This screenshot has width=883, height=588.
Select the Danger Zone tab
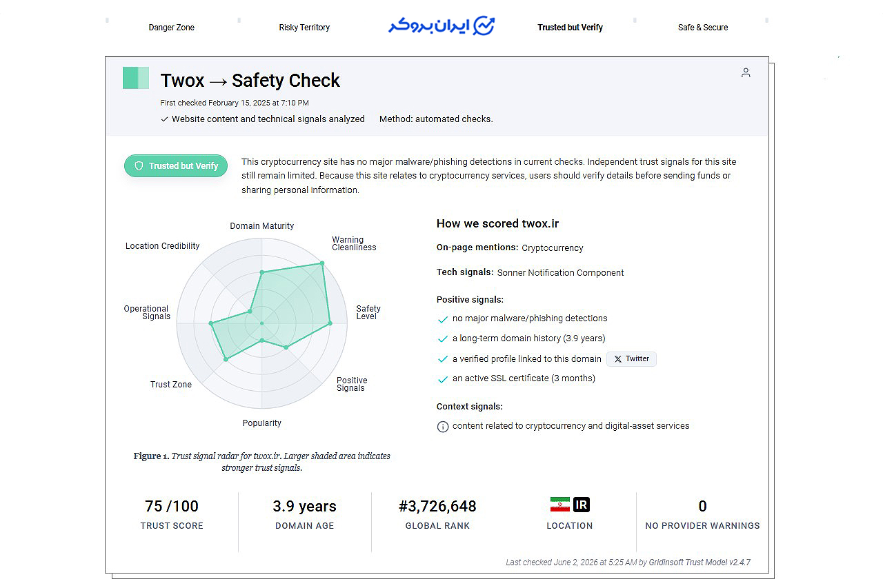tap(172, 28)
